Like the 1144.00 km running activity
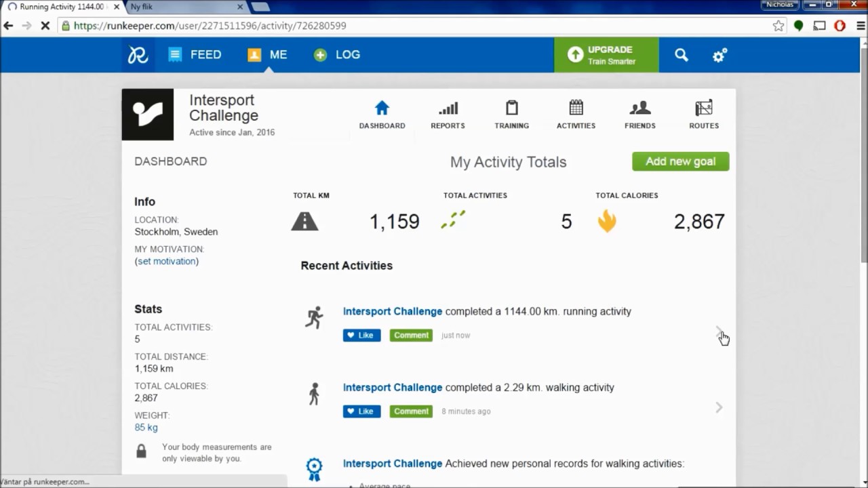The width and height of the screenshot is (868, 488). coord(361,335)
